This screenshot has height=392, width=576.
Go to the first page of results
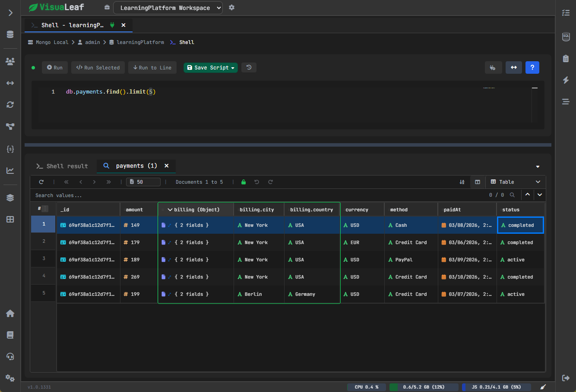(x=66, y=182)
